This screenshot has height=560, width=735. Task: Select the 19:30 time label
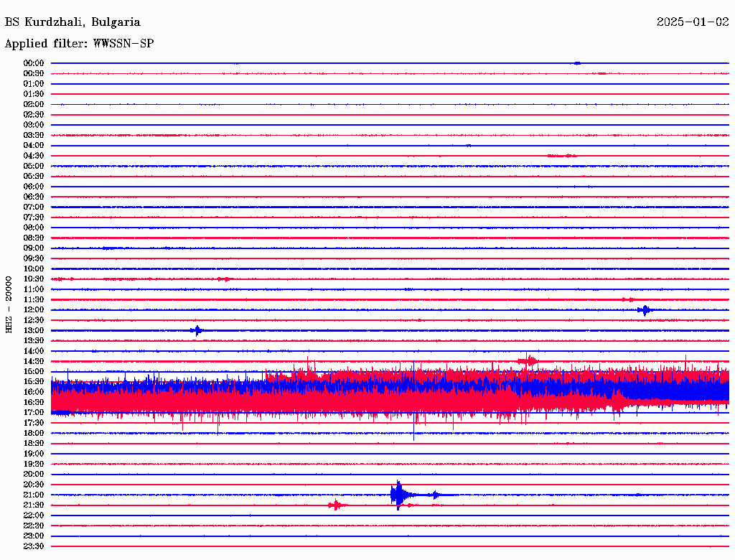click(x=34, y=464)
